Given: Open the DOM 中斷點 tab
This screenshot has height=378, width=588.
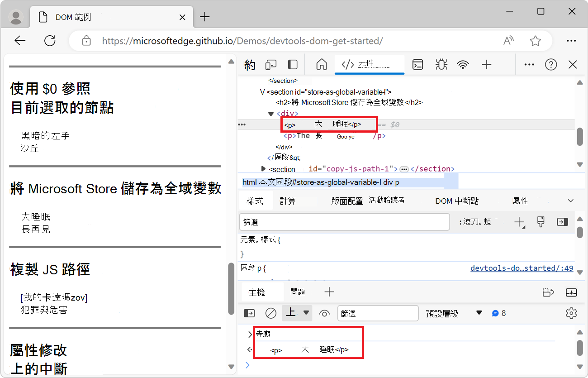Looking at the screenshot, I should click(457, 201).
